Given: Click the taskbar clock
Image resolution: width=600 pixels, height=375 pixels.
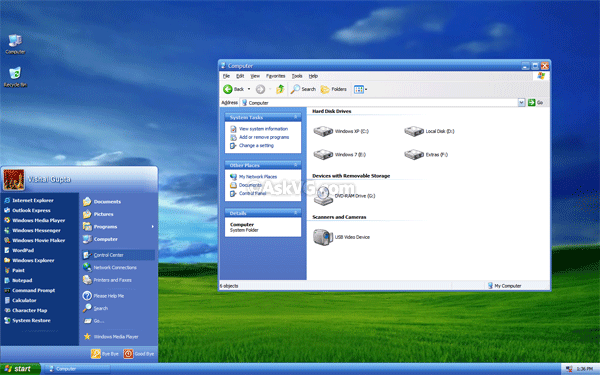Looking at the screenshot, I should click(585, 369).
